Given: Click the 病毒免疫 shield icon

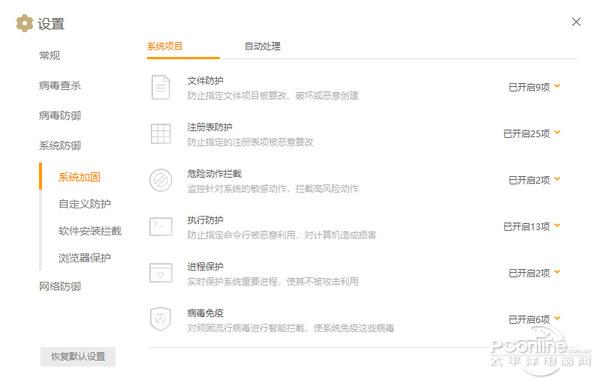Looking at the screenshot, I should (x=161, y=319).
